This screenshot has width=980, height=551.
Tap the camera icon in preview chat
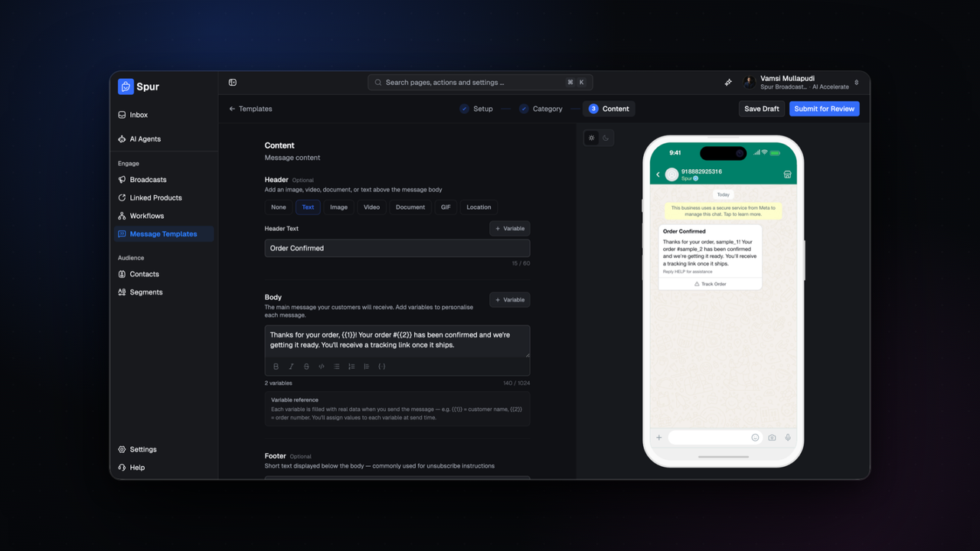[772, 438]
